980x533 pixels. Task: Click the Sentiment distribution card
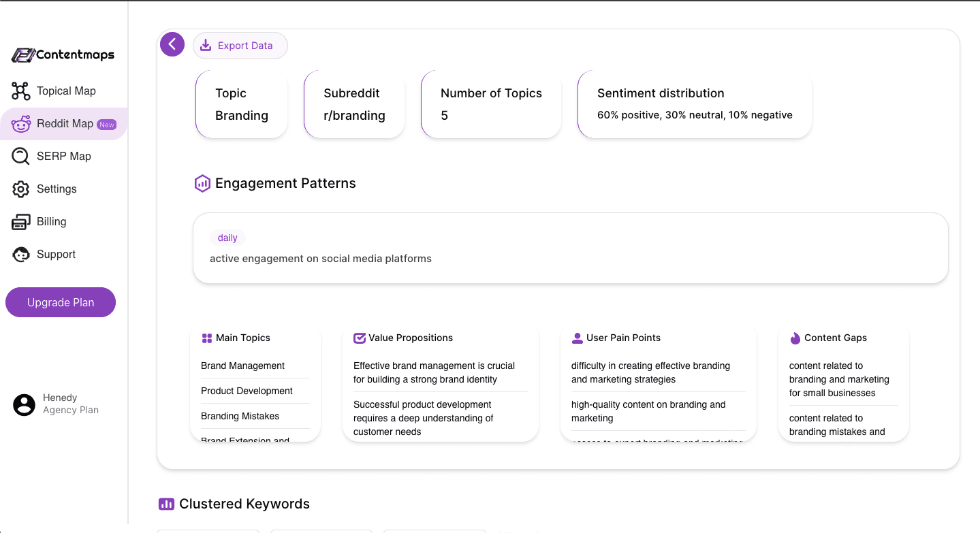click(694, 104)
